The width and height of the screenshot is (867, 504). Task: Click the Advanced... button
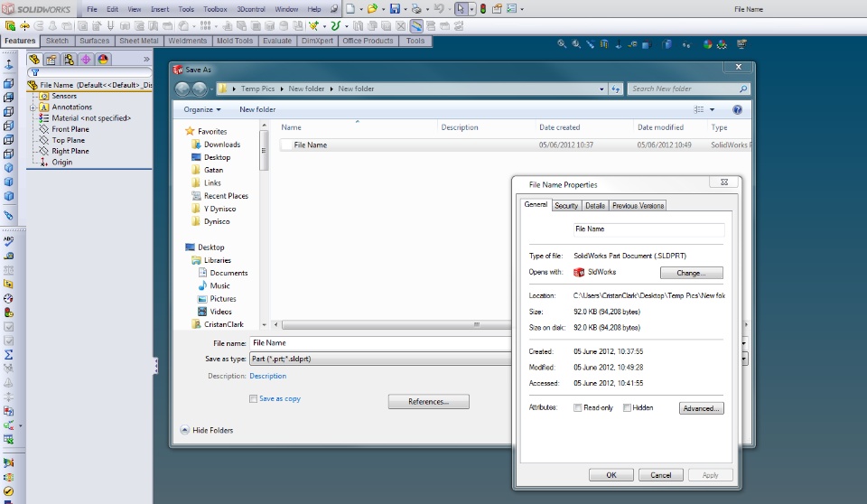click(701, 408)
